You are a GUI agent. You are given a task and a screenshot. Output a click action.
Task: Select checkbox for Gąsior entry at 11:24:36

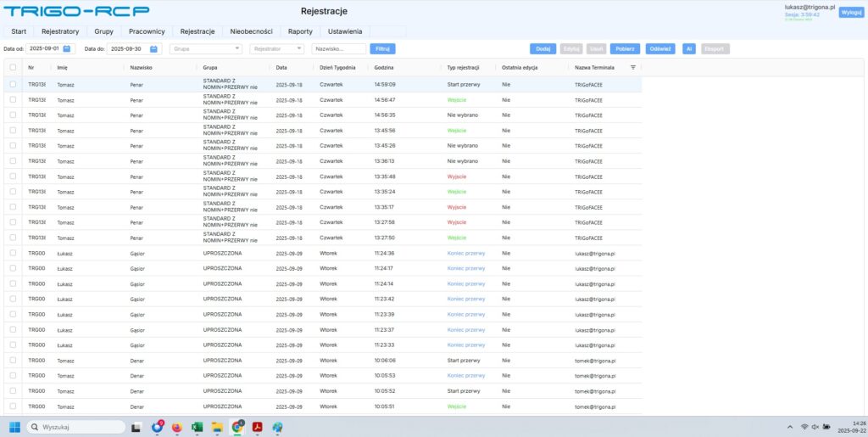click(13, 253)
